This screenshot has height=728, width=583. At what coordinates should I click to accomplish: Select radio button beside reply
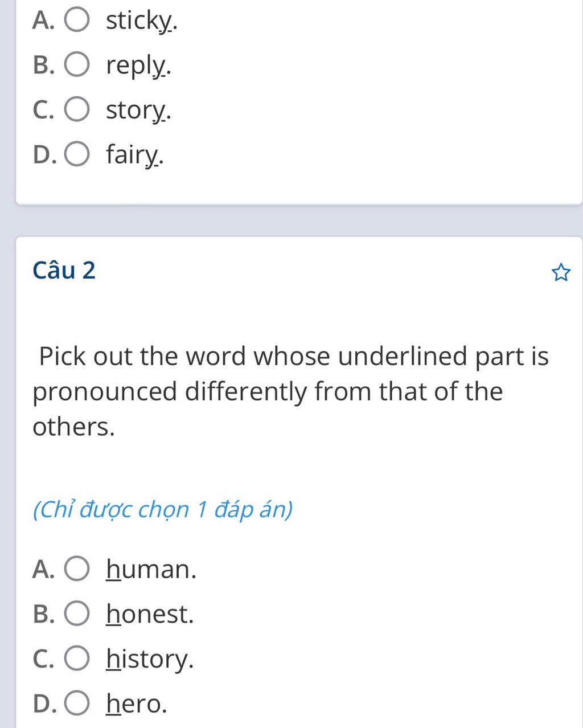[77, 66]
